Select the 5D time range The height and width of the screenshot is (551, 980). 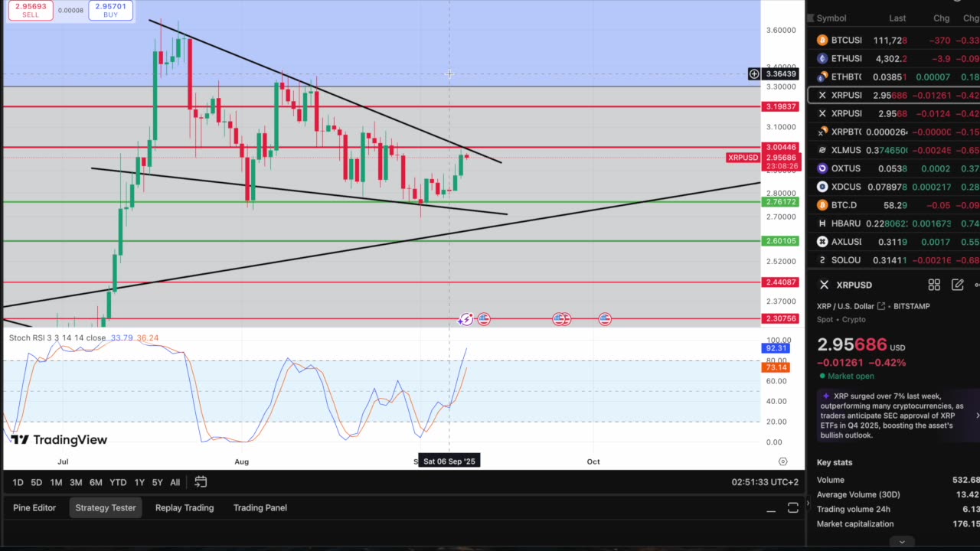point(36,482)
